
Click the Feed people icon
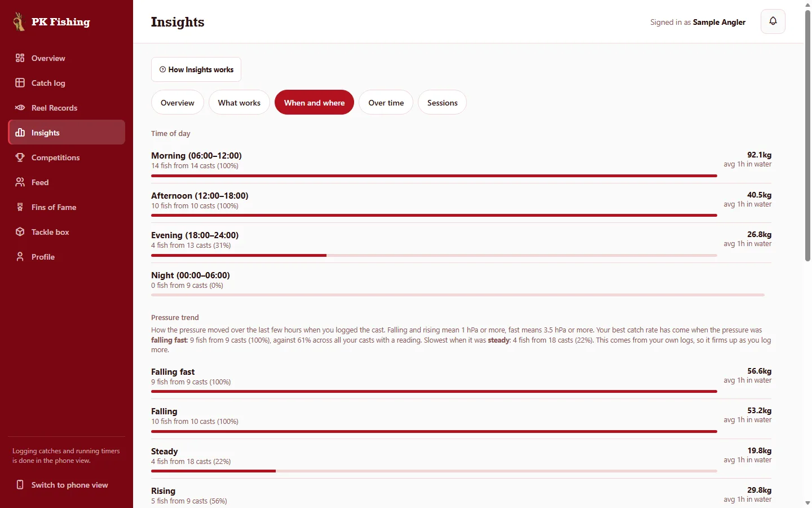(20, 182)
